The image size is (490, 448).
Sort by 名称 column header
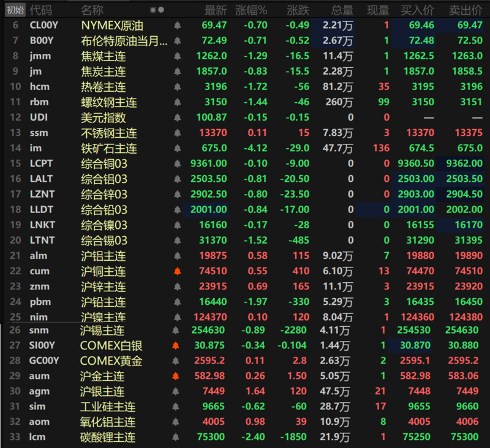click(x=92, y=10)
